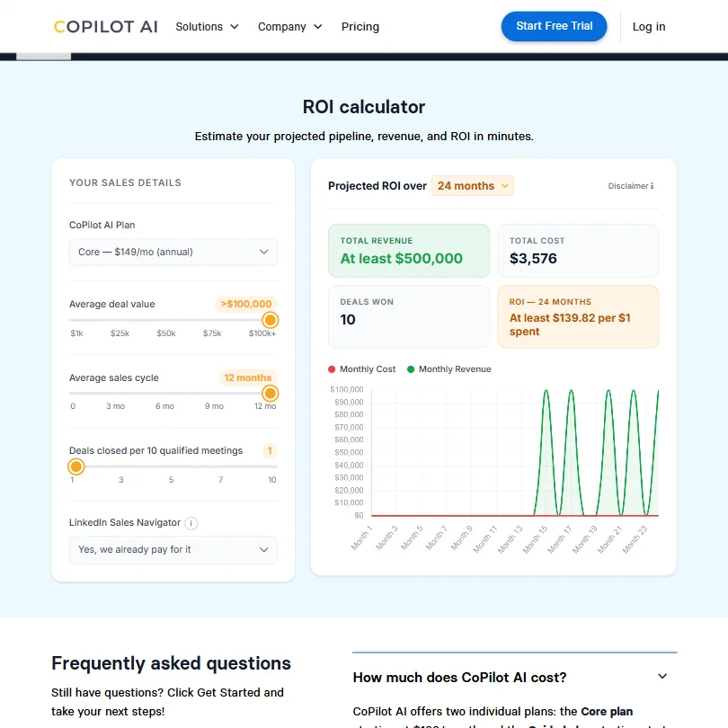Screen dimensions: 728x728
Task: Open the CoPilot AI Plan dropdown
Action: click(x=173, y=253)
